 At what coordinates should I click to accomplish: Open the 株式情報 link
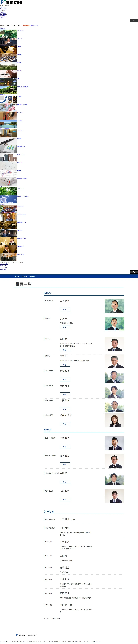(x=19, y=171)
